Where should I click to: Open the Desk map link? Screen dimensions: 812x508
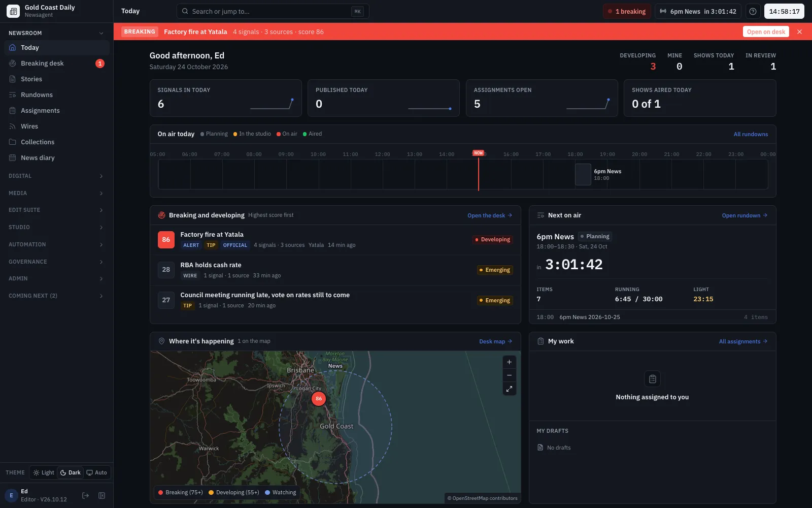pyautogui.click(x=496, y=341)
